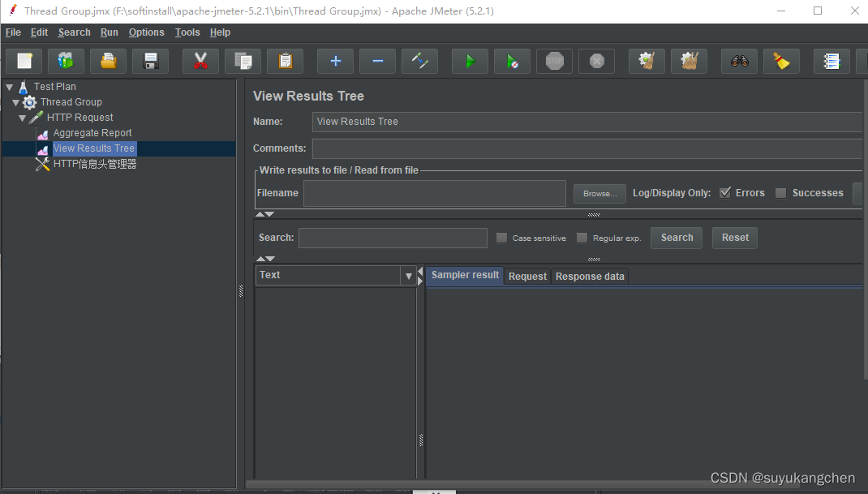Click the Search button
This screenshot has height=494, width=868.
[677, 238]
